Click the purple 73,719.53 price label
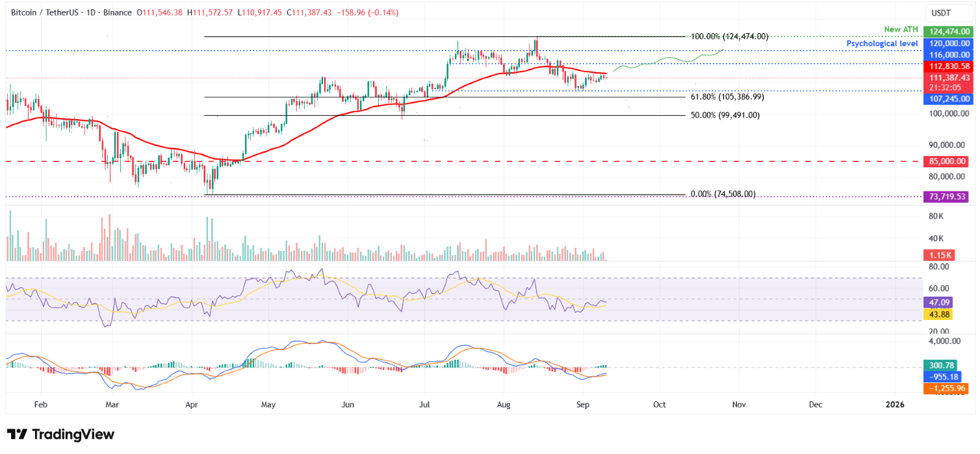The image size is (980, 454). (949, 196)
